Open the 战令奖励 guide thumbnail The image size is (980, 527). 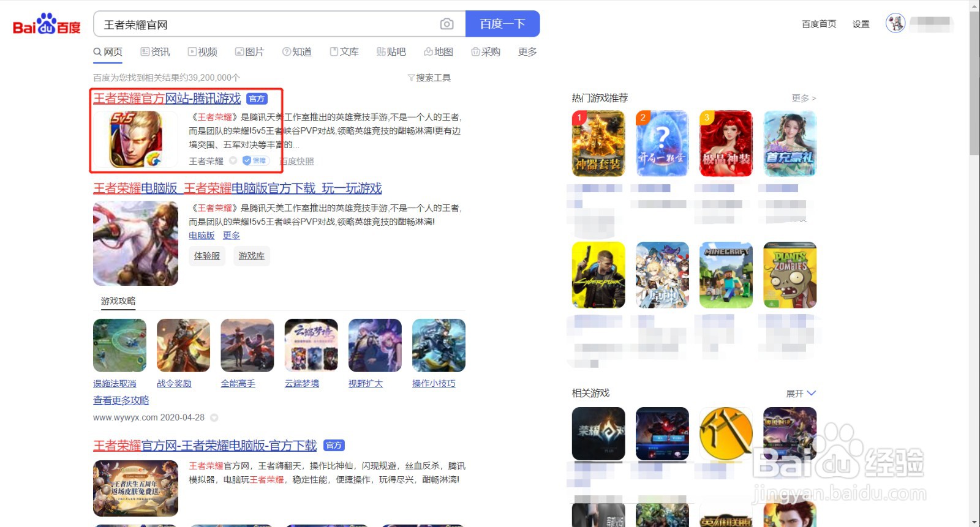coord(184,345)
